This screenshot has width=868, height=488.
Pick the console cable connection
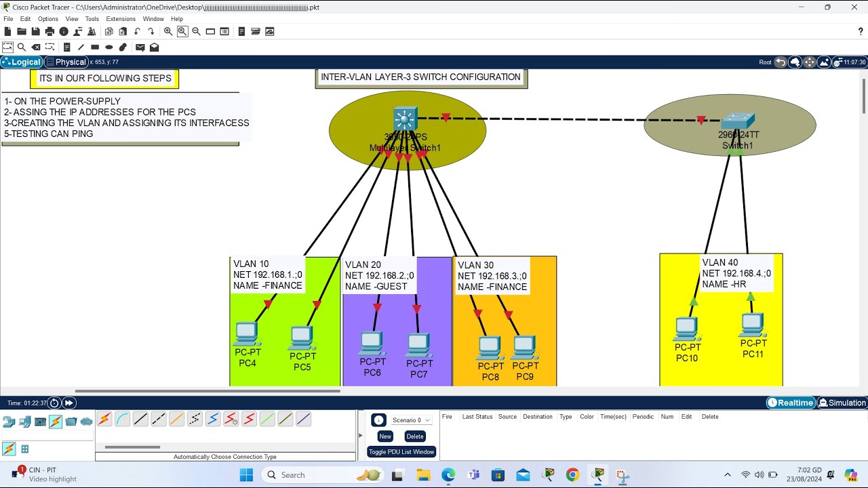(x=123, y=420)
